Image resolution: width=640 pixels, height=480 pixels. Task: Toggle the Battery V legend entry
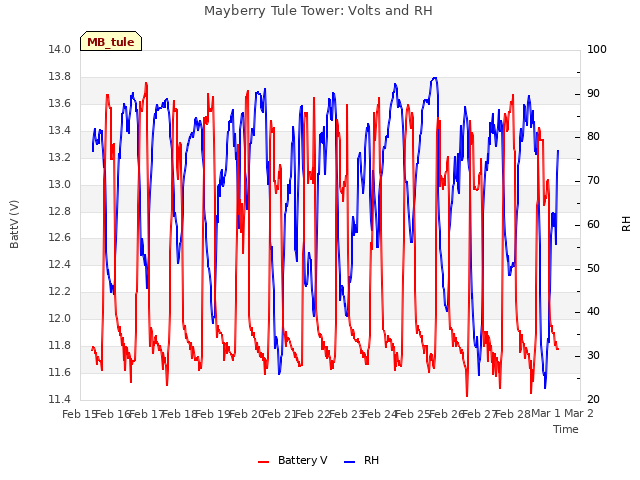coord(293,460)
